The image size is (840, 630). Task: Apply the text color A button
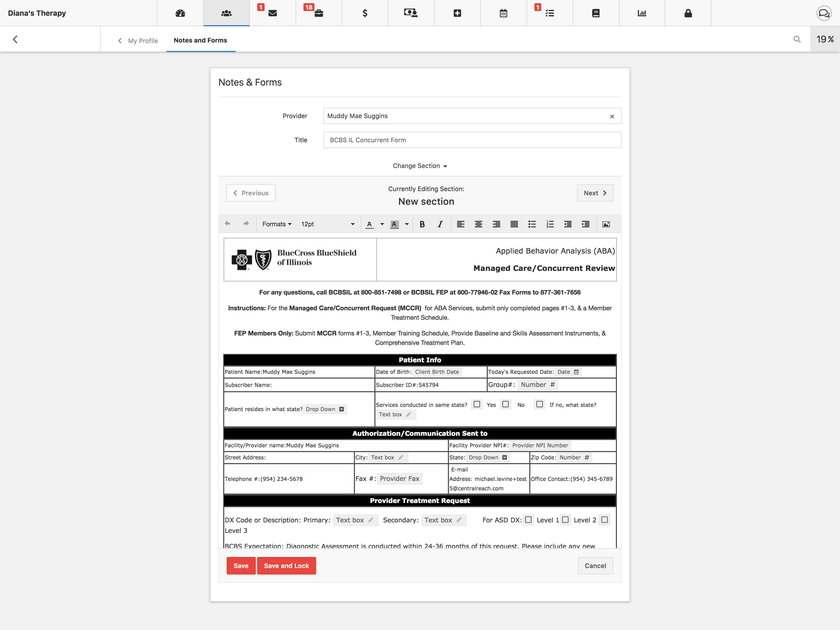[370, 224]
